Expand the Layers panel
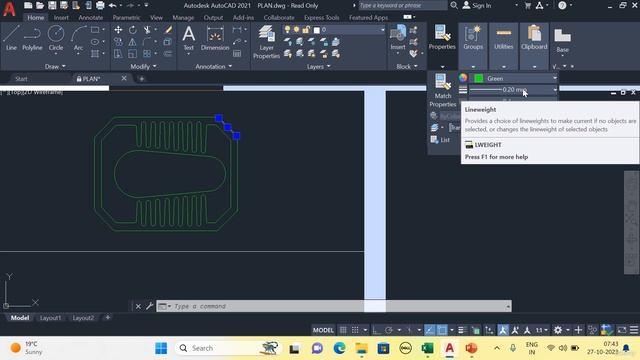 pyautogui.click(x=319, y=66)
